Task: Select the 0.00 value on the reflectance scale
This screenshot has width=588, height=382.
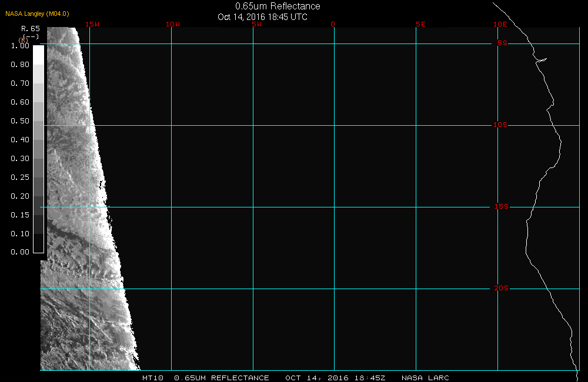Action: (x=20, y=252)
